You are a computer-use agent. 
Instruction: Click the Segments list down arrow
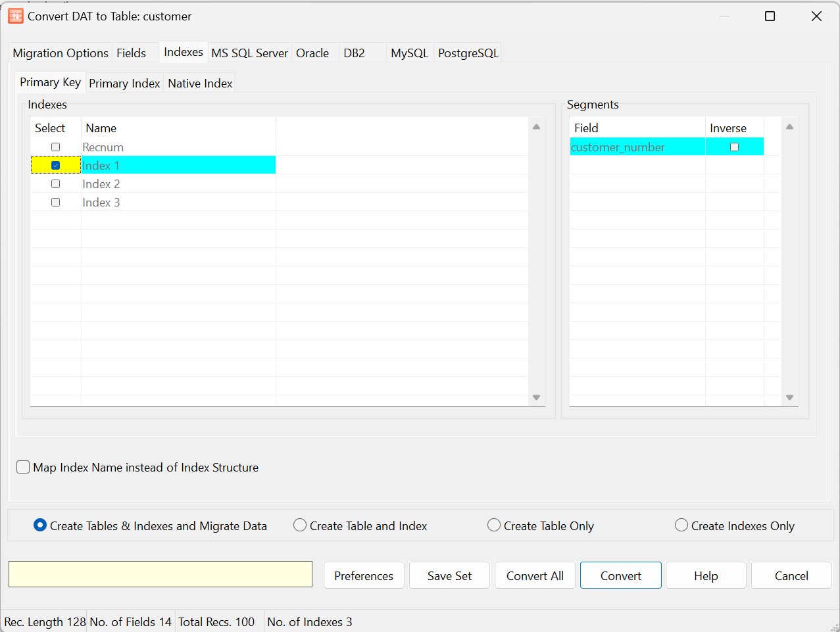click(x=789, y=397)
